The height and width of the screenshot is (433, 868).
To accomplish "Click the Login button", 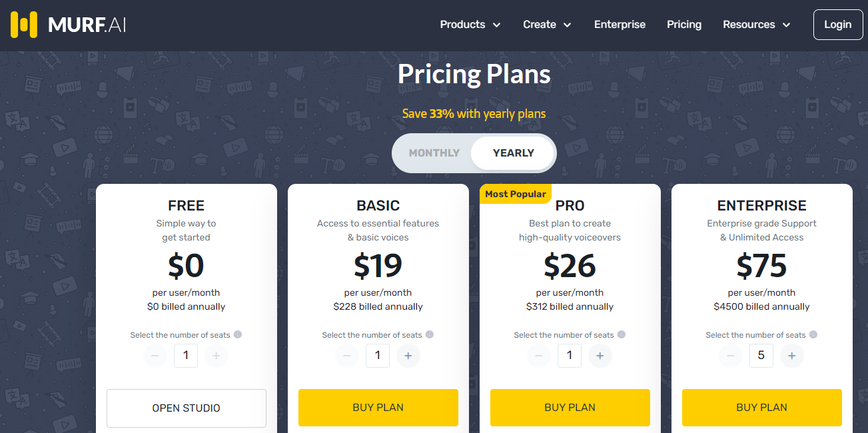I will (x=837, y=25).
